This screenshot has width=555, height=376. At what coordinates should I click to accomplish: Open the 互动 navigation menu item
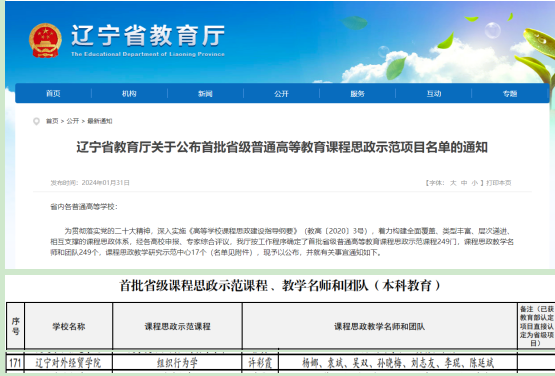pos(434,93)
